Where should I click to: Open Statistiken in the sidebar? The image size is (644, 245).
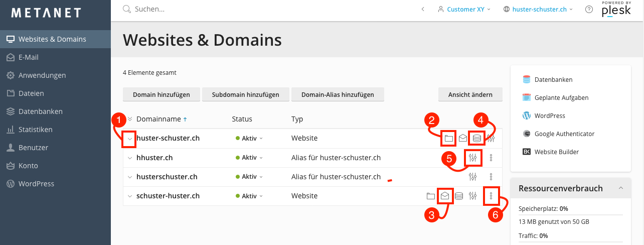[x=35, y=130]
